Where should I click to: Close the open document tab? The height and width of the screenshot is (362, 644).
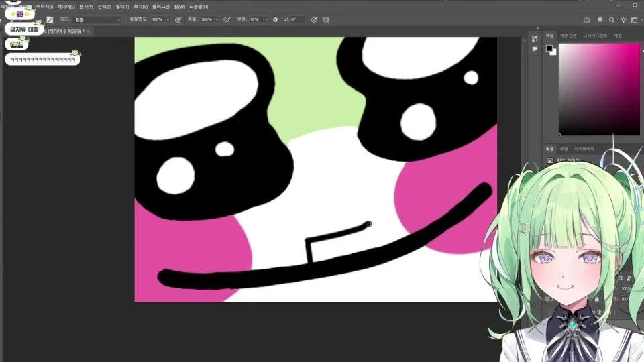point(89,32)
